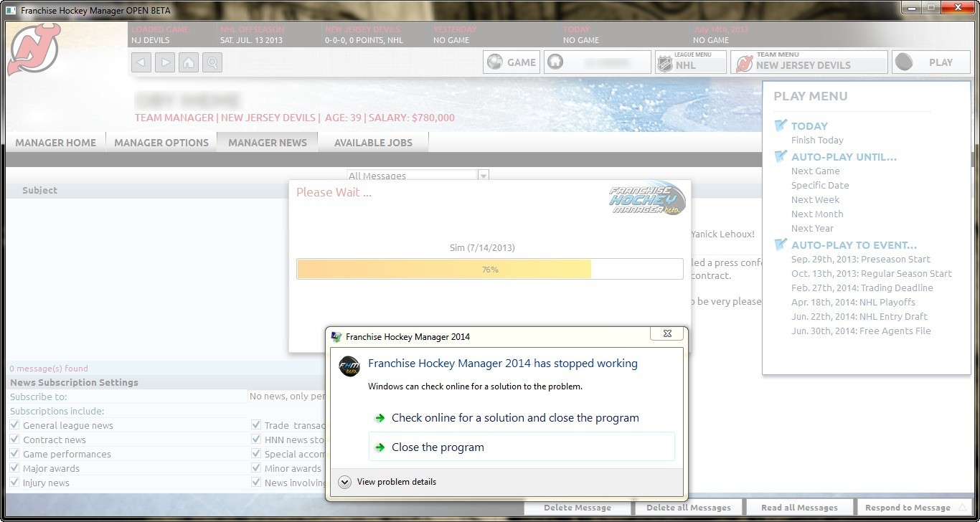Auto-play to NHL Entry Draft event

[x=859, y=316]
